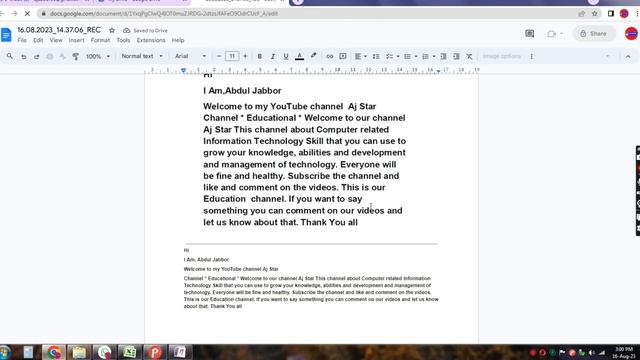Click the line and paragraph spacing icon
Screen dimensions: 640x360
click(376, 56)
